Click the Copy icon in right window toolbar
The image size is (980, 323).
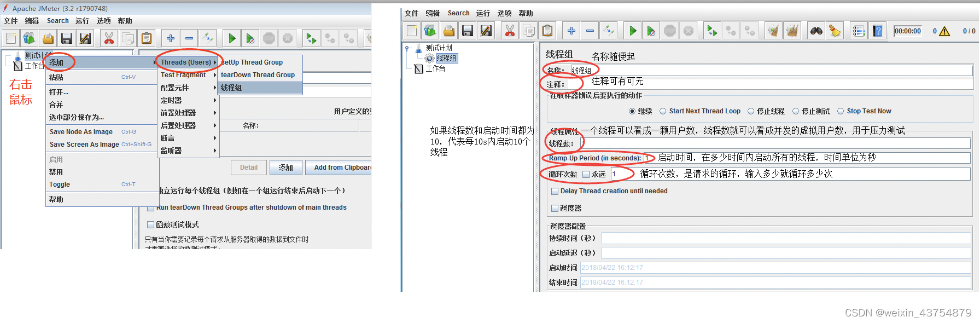coord(529,31)
